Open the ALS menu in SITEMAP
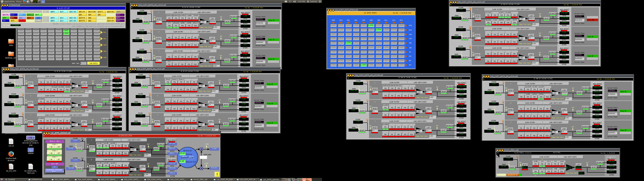This screenshot has height=181, width=644. click(x=30, y=15)
